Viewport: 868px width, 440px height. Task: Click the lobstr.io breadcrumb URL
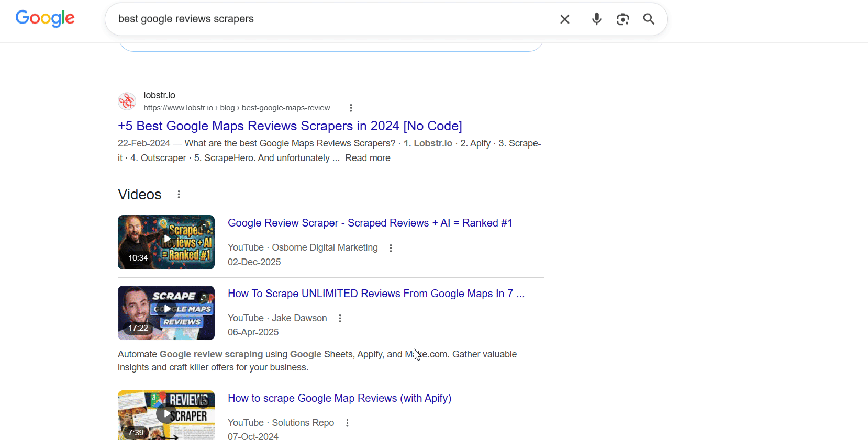(x=240, y=108)
